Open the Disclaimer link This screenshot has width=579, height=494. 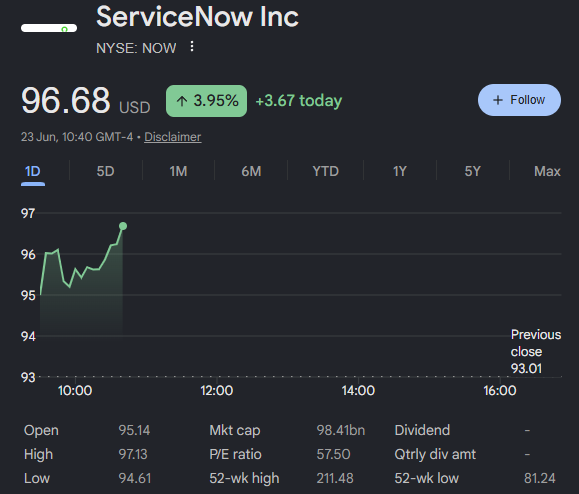pyautogui.click(x=172, y=137)
